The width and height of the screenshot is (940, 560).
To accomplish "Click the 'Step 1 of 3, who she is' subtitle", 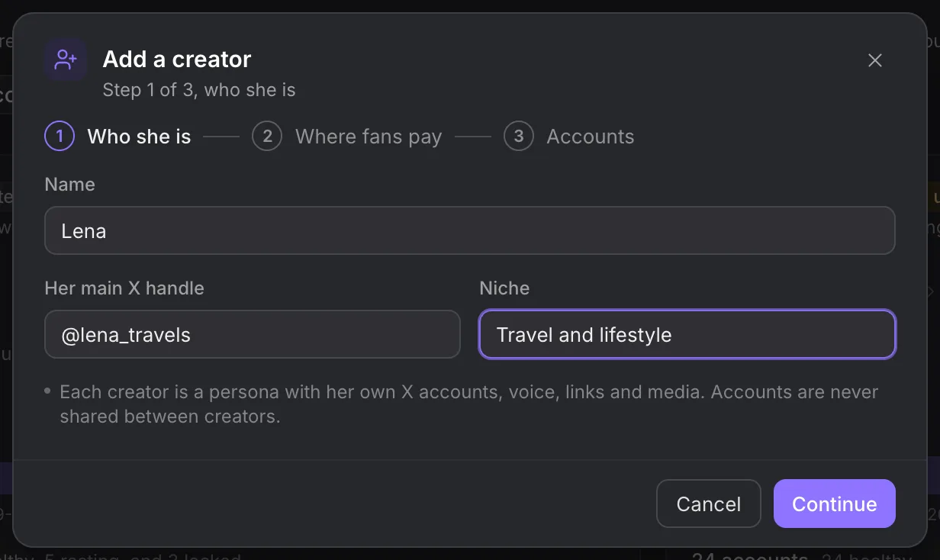I will [x=199, y=90].
